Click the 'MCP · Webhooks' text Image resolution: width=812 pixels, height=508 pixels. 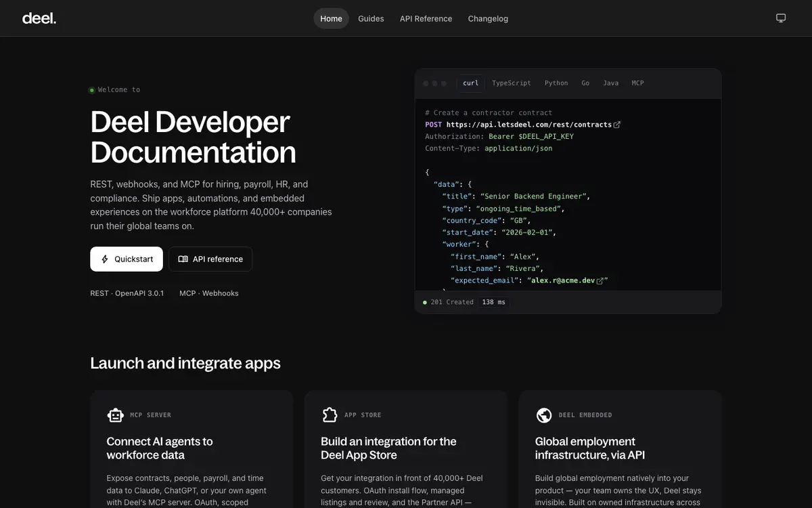[x=209, y=293]
